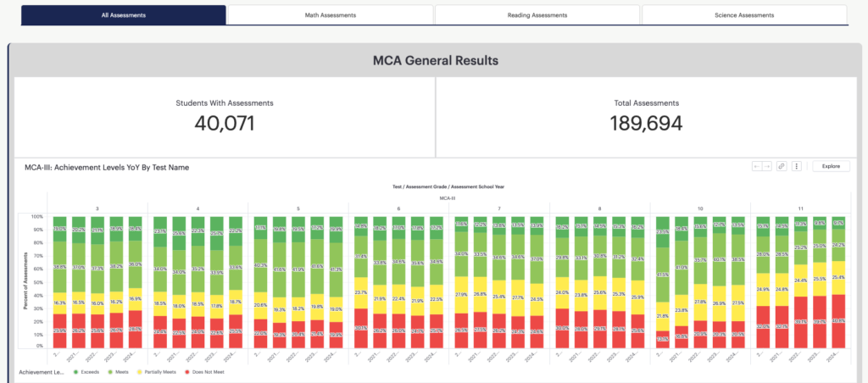The height and width of the screenshot is (383, 868).
Task: Click the Total Assessments 189,694 tile
Action: 646,117
